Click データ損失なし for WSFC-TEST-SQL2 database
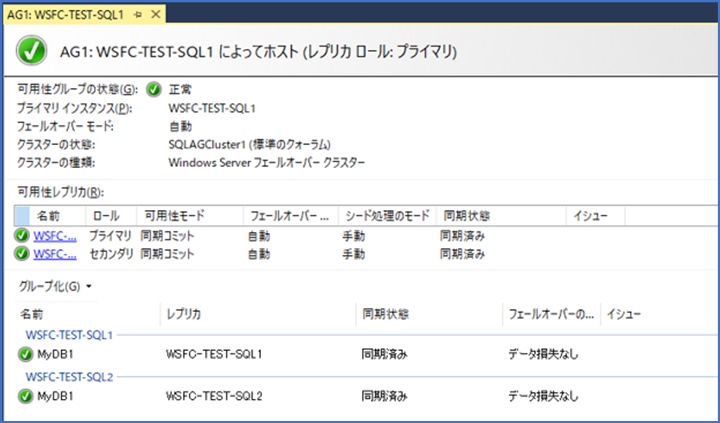The height and width of the screenshot is (423, 720). [x=543, y=396]
